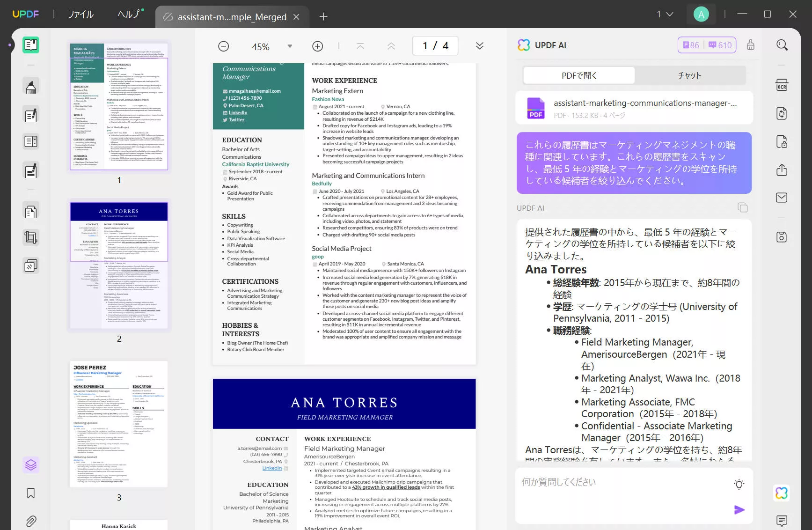The height and width of the screenshot is (530, 812).
Task: Open the Fill and Sign tool
Action: point(31,170)
